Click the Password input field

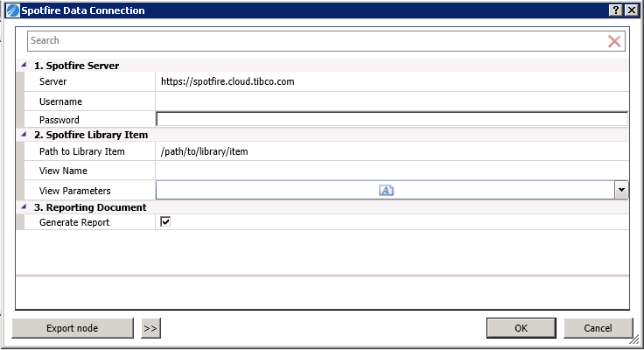pyautogui.click(x=392, y=120)
